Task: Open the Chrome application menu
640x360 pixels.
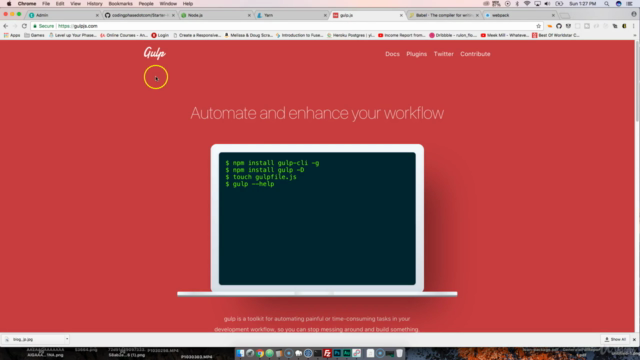Action: click(x=27, y=4)
